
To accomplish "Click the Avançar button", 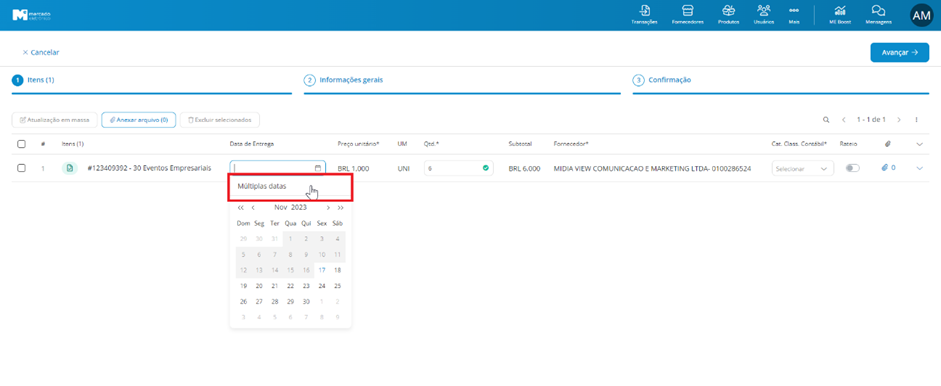I will pyautogui.click(x=900, y=52).
